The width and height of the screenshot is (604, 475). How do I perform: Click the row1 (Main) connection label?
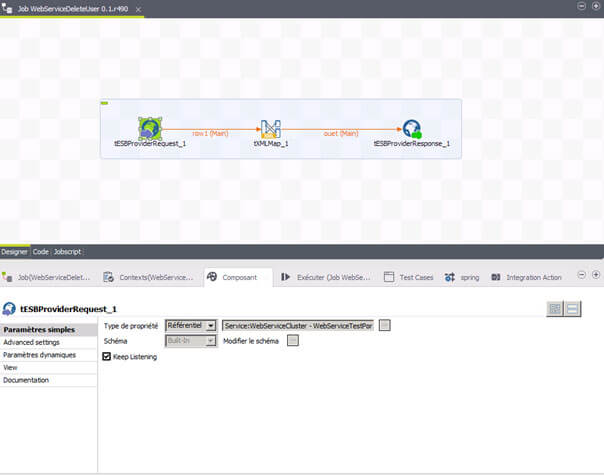pyautogui.click(x=210, y=133)
